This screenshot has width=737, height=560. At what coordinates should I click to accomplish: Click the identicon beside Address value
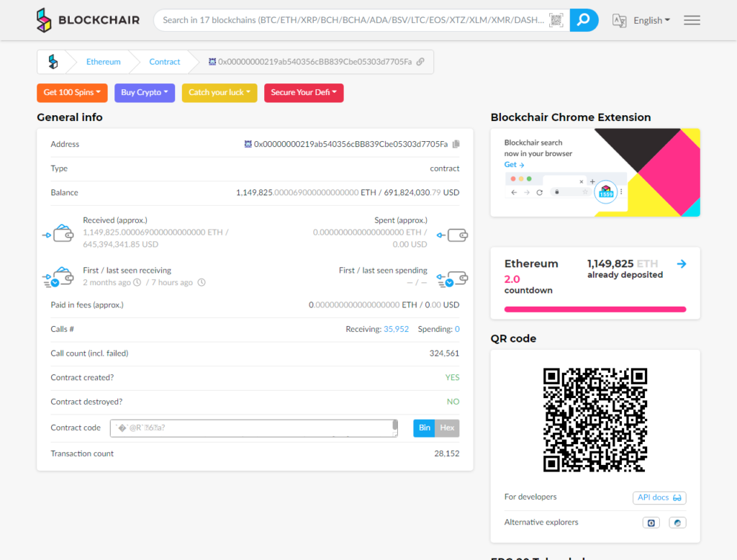tap(248, 144)
